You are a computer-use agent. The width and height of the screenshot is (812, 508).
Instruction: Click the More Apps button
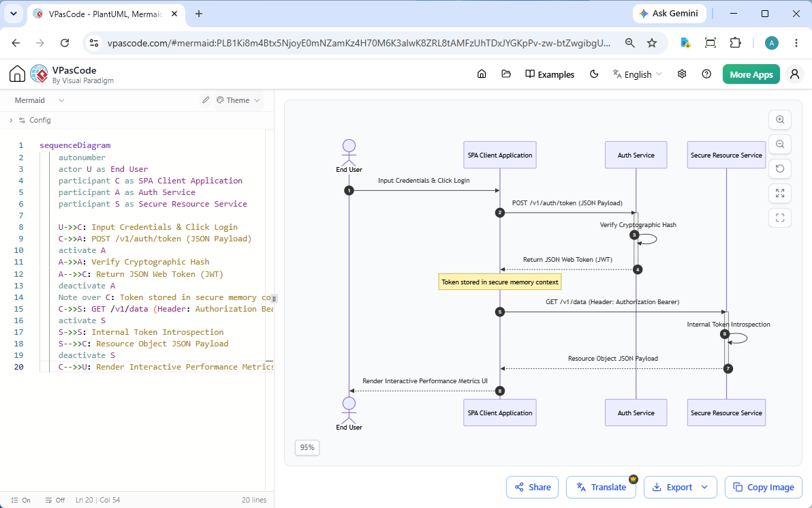(751, 74)
